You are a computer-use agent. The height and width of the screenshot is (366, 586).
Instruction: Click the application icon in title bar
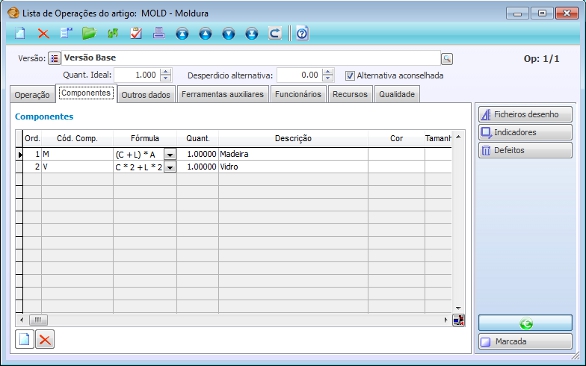coord(13,13)
